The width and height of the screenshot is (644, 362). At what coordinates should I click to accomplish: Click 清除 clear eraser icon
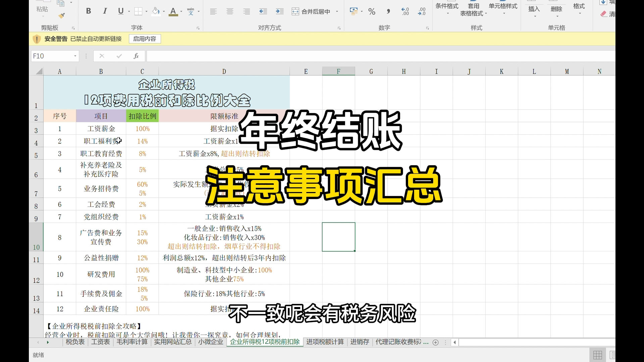point(608,14)
